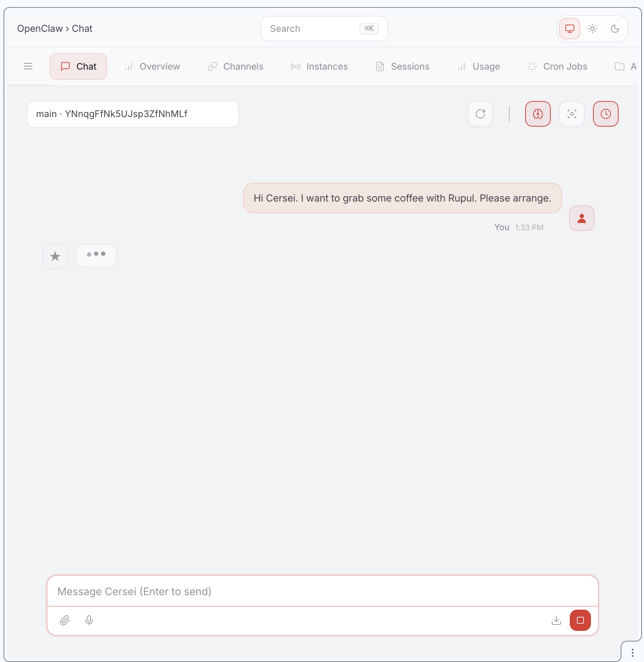
Task: Open the session history clock icon
Action: [605, 114]
